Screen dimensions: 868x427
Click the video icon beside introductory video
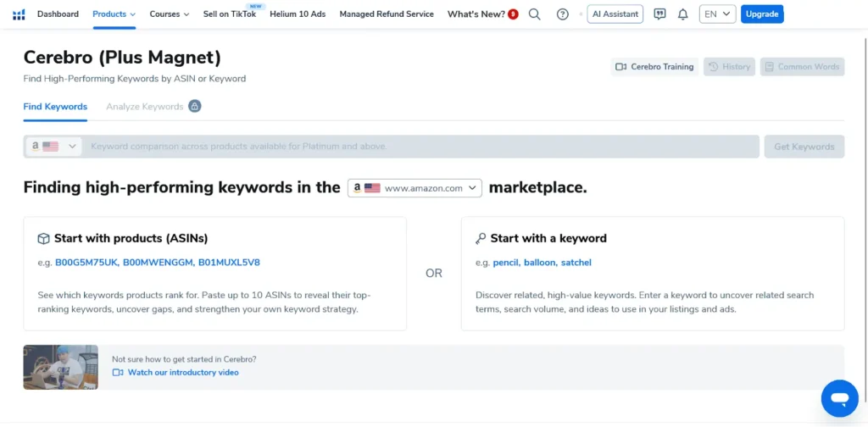(117, 373)
